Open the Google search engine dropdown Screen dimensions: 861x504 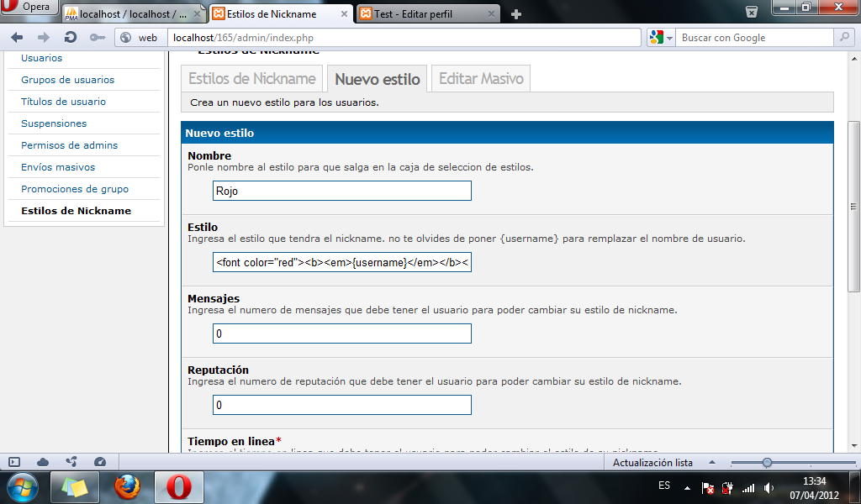(660, 38)
